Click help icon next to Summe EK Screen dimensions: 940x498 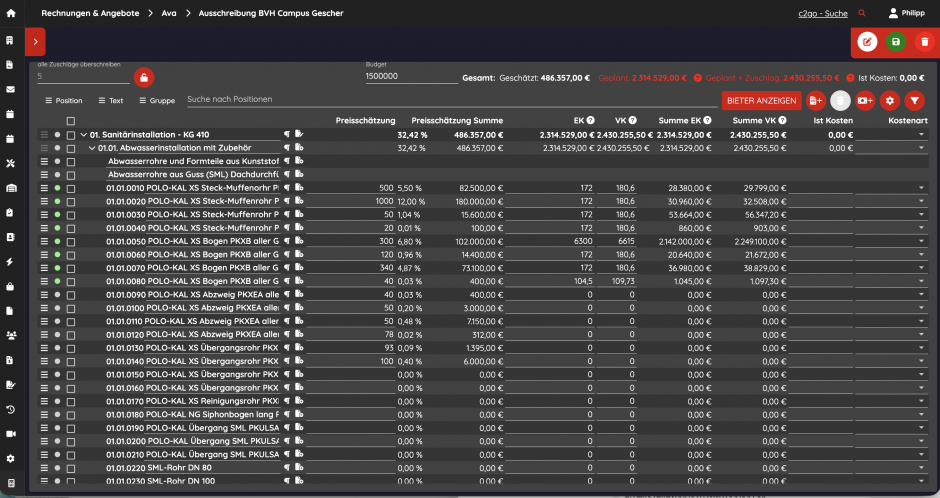tap(707, 120)
